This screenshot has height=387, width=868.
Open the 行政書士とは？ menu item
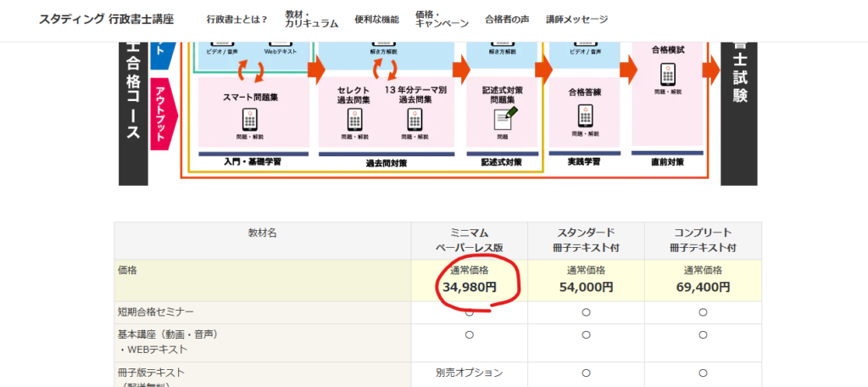237,20
